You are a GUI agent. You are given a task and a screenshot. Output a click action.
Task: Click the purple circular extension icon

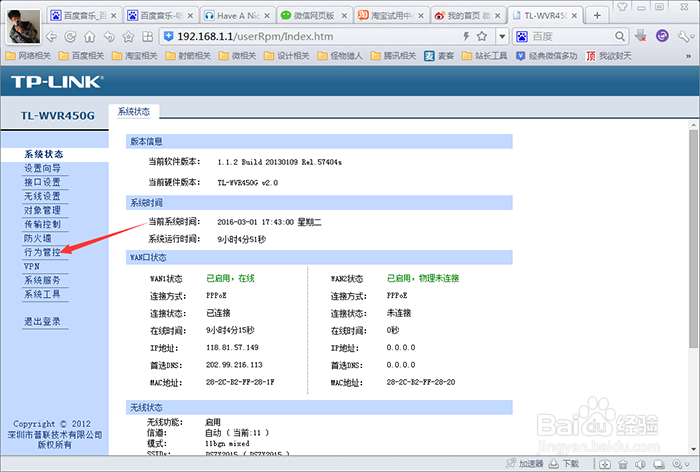(x=662, y=36)
